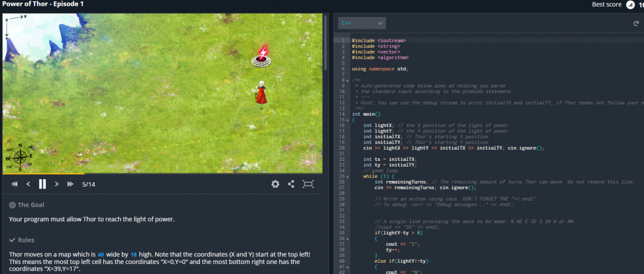This screenshot has width=644, height=274.
Task: Click the statement panel scrollbar
Action: (326, 43)
